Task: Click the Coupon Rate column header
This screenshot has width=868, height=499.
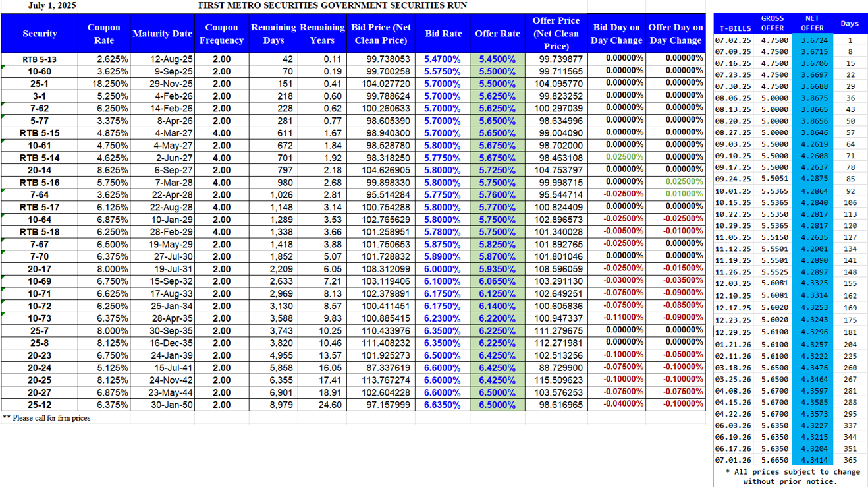Action: click(x=103, y=33)
